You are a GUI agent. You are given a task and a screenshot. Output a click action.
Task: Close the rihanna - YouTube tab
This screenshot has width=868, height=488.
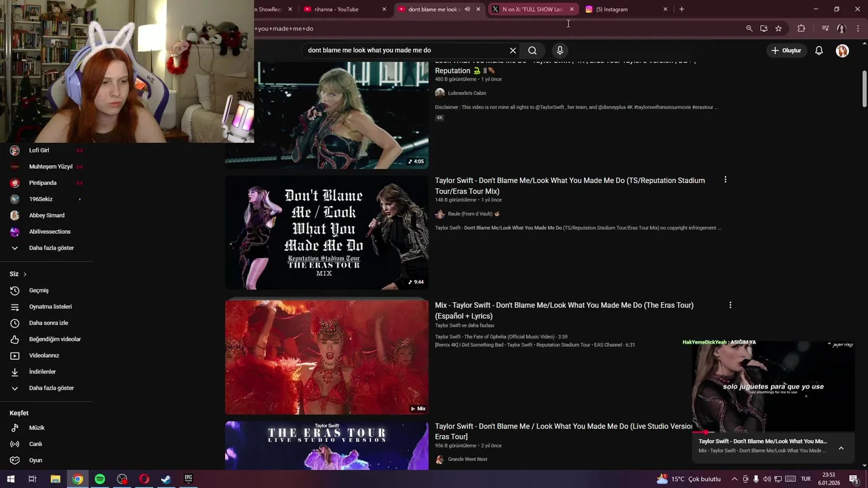[384, 9]
